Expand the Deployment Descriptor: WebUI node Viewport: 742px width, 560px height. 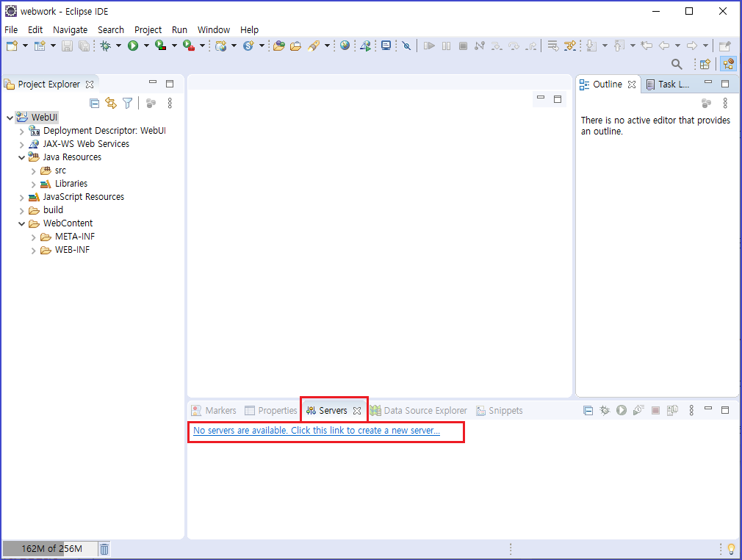[22, 131]
